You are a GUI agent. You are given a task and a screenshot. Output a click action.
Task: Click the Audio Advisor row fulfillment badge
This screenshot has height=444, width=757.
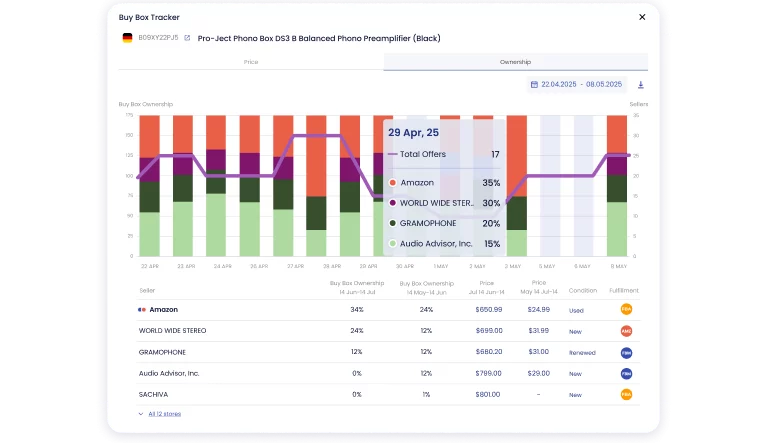(626, 374)
